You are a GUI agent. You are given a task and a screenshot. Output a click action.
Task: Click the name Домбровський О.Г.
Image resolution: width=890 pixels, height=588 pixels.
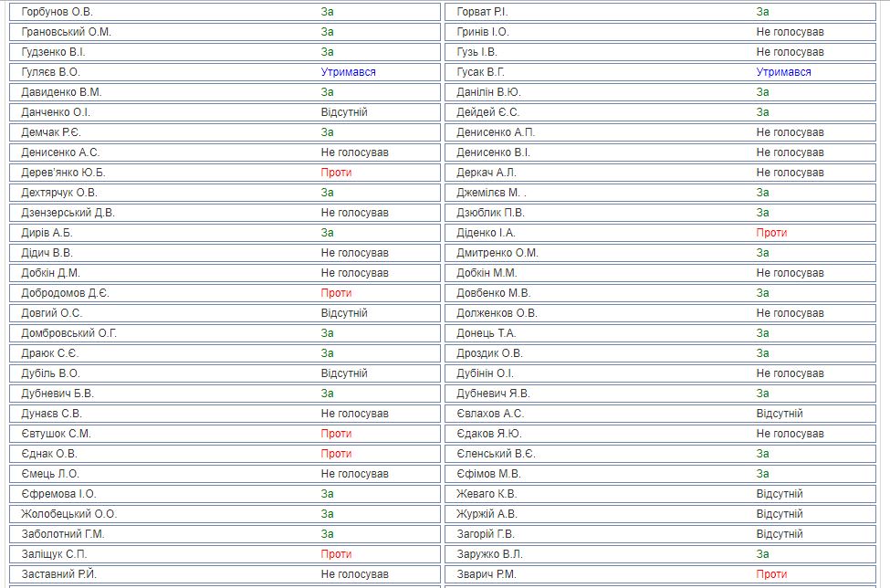[69, 333]
